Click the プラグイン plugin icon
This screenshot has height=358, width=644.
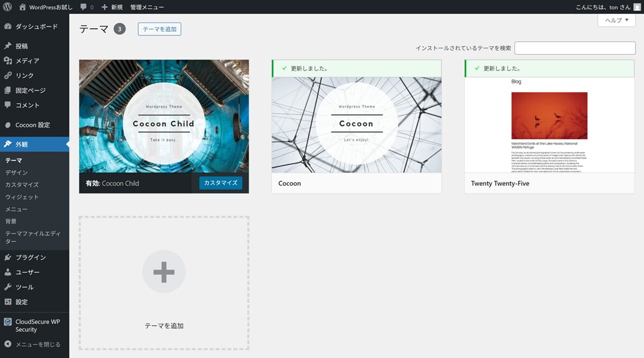[8, 257]
